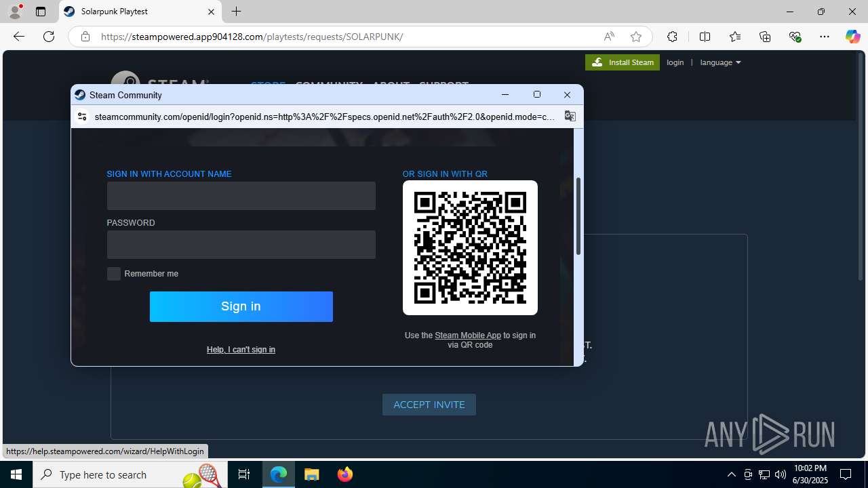Refresh the current page
The image size is (868, 488).
(49, 37)
